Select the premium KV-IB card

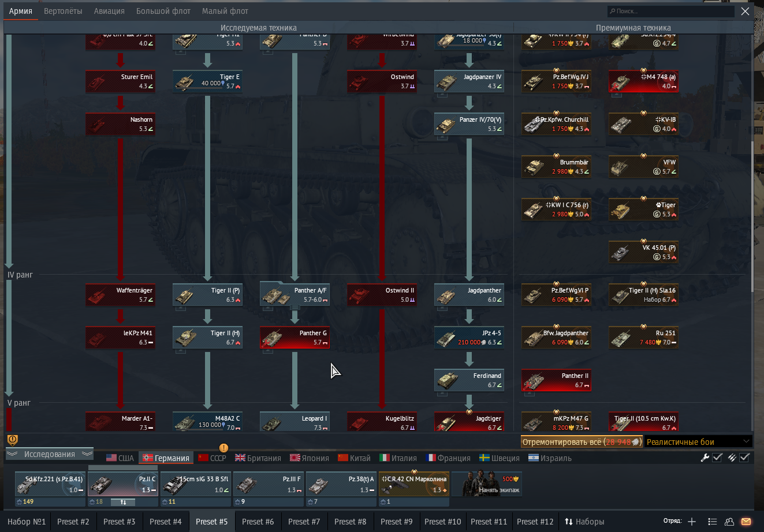point(643,124)
